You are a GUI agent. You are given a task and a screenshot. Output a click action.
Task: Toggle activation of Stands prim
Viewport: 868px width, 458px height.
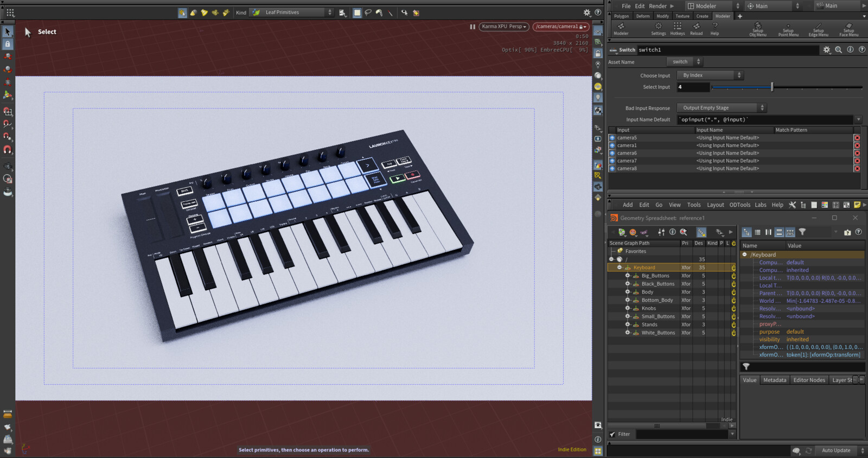[x=733, y=325]
